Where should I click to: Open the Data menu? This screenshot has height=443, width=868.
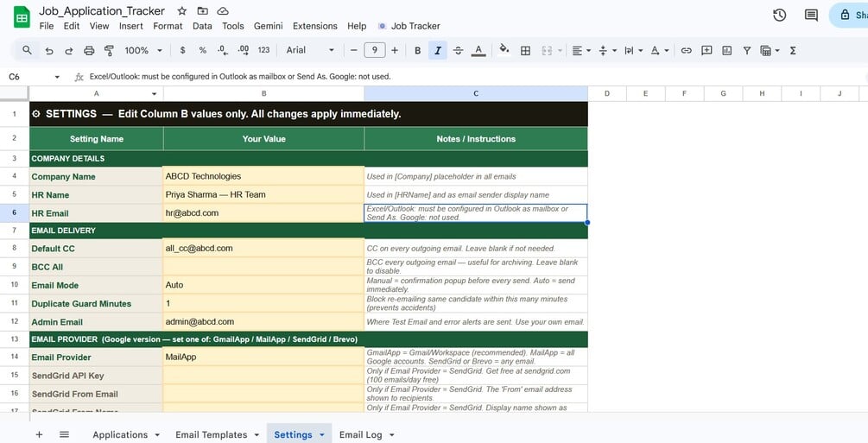202,26
